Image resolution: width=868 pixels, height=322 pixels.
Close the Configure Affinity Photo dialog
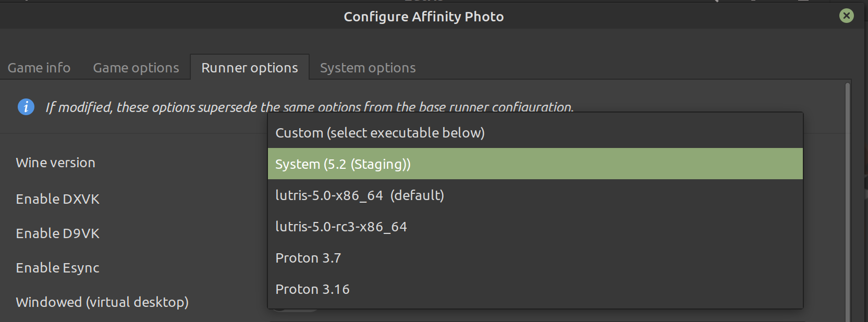847,16
